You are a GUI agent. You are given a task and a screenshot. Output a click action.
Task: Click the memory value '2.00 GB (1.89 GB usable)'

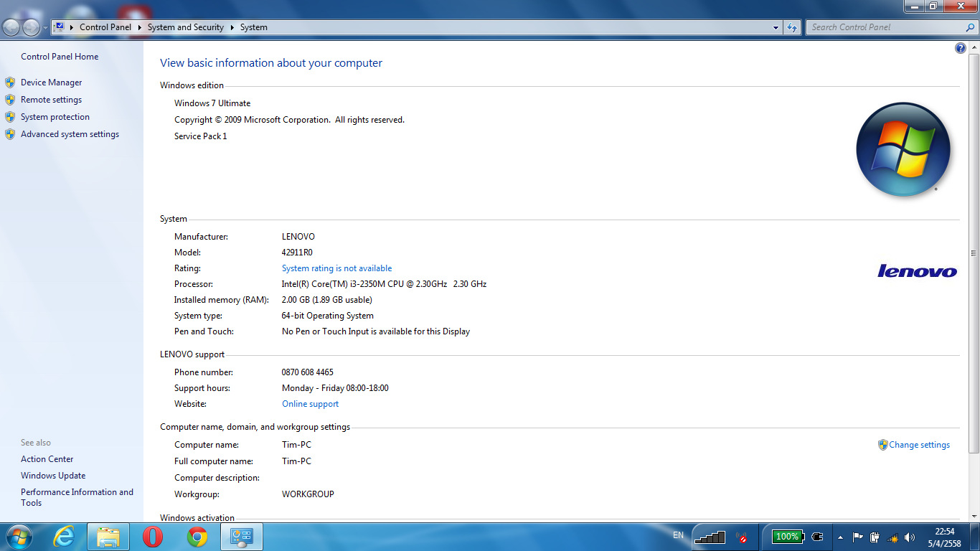327,300
